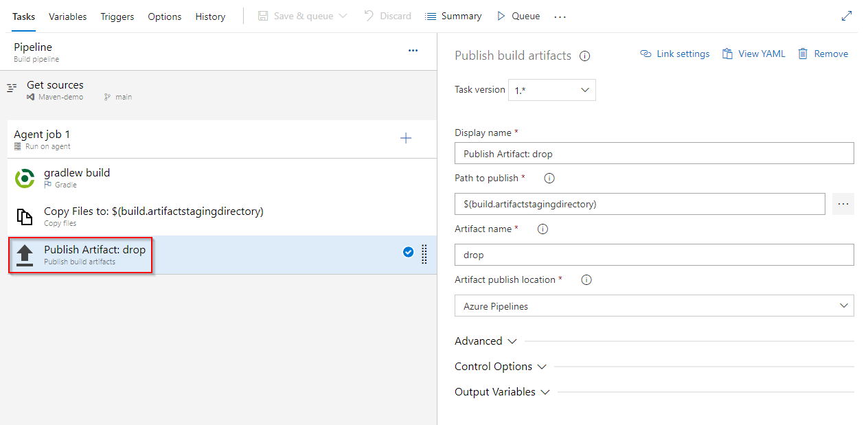This screenshot has width=868, height=425.
Task: Click the Remove trash icon for this task
Action: (x=803, y=53)
